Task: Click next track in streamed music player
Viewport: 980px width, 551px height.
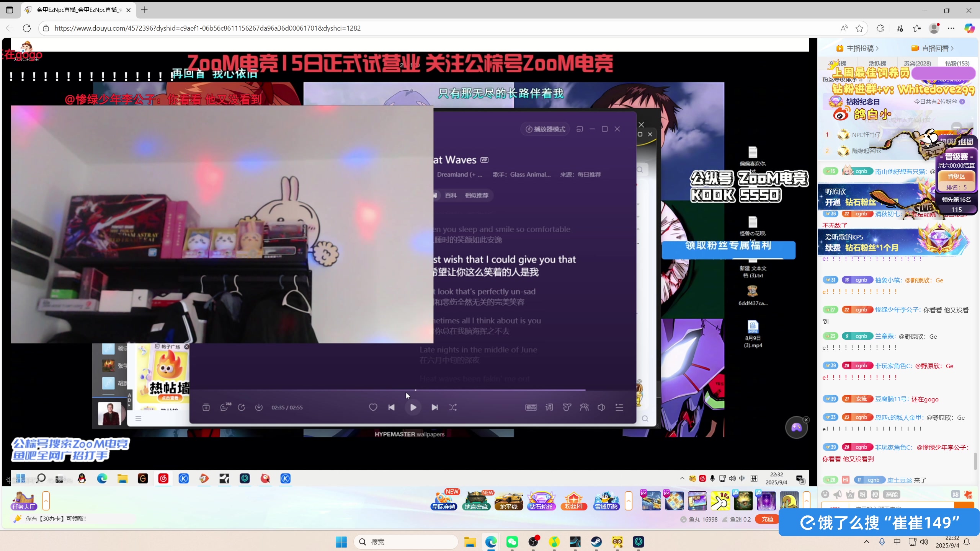Action: 434,408
